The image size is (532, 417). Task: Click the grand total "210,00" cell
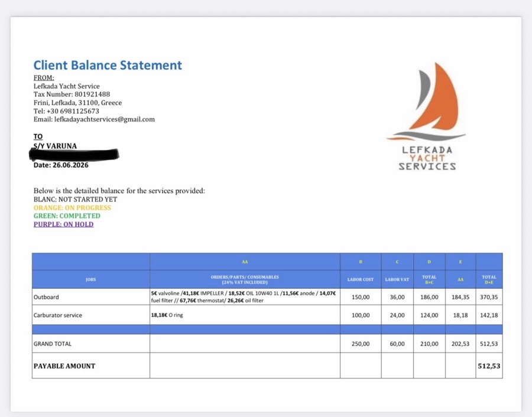pyautogui.click(x=429, y=344)
